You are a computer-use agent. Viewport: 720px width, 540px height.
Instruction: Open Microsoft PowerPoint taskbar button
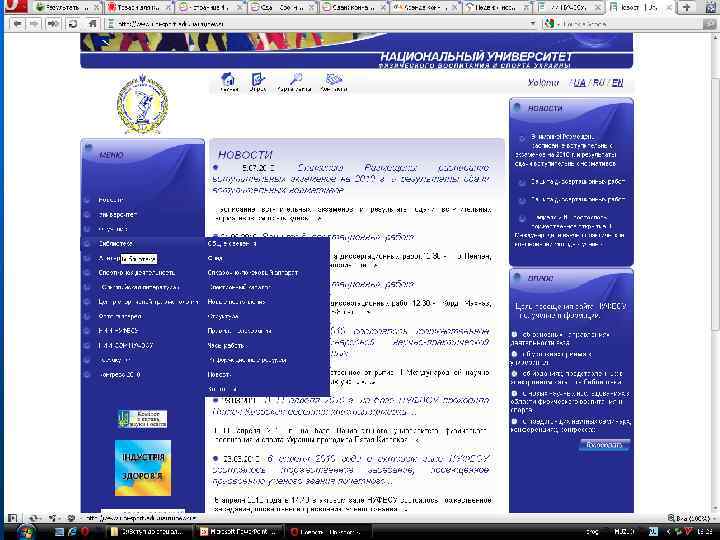pyautogui.click(x=237, y=532)
